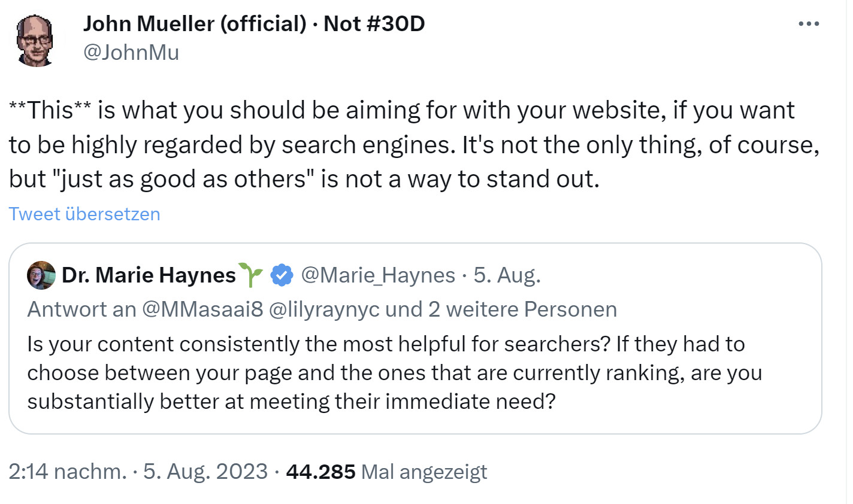Click Dr. Marie Haynes' profile picture
The width and height of the screenshot is (853, 504).
click(x=41, y=275)
